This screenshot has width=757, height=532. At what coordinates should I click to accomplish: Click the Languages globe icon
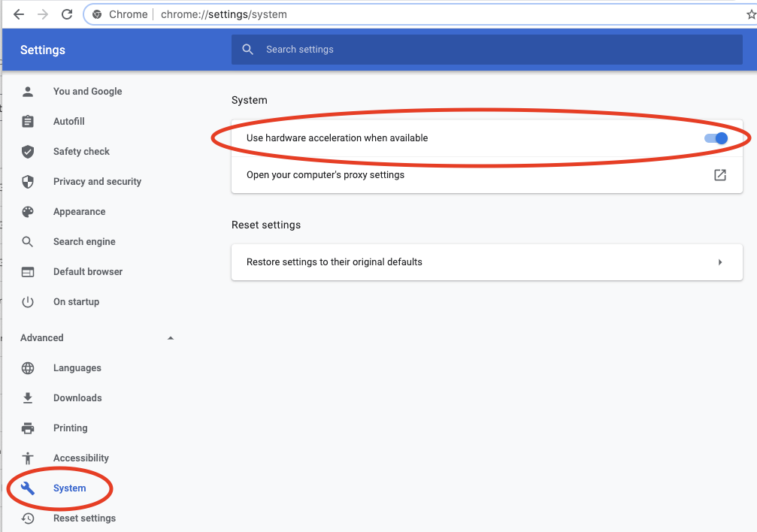click(28, 368)
